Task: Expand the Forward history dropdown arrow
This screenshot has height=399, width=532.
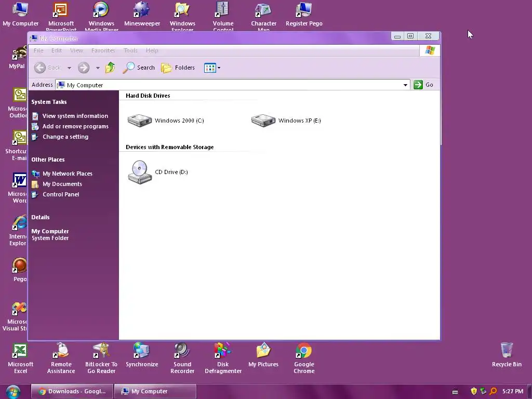Action: [98, 68]
